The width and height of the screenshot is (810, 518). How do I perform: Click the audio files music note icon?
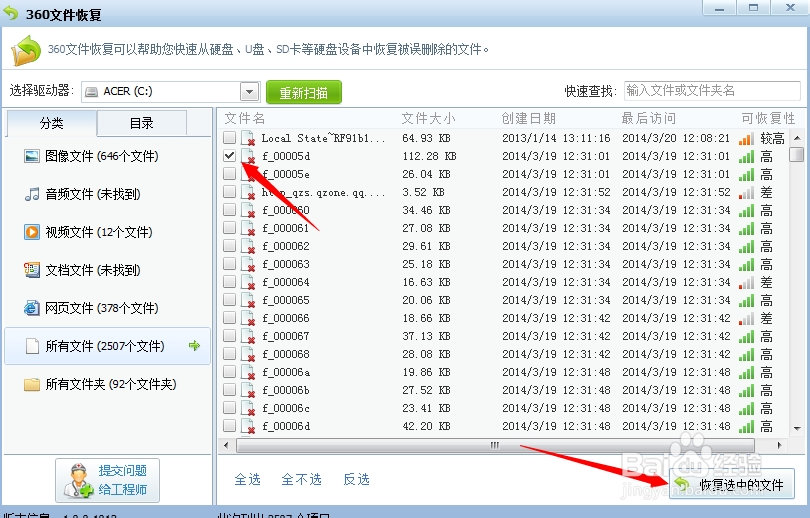(32, 194)
